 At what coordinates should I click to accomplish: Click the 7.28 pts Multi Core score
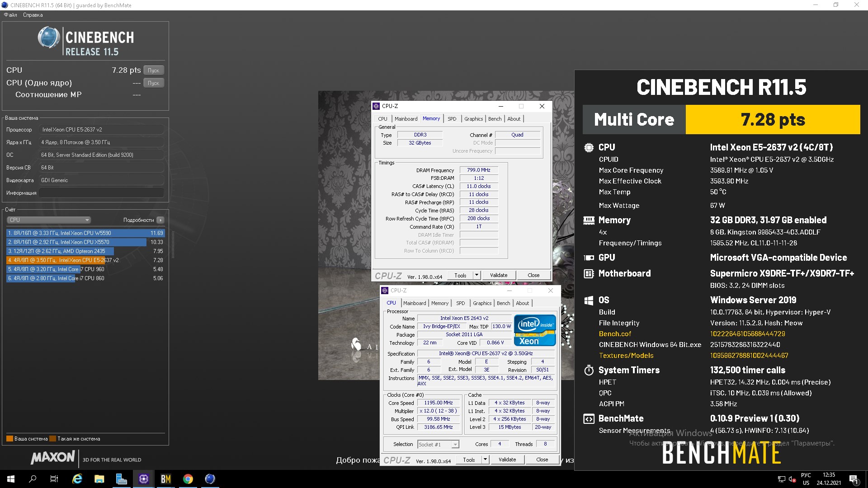[773, 120]
